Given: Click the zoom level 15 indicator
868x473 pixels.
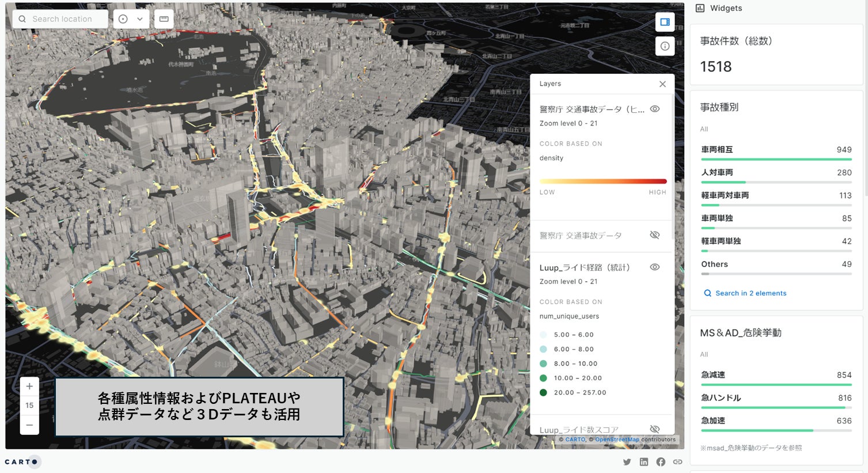Looking at the screenshot, I should 29,406.
